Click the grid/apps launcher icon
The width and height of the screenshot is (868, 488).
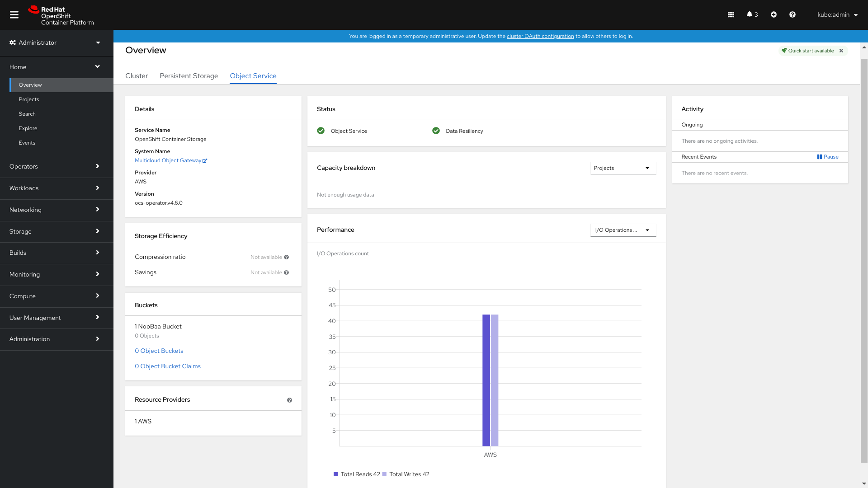(x=731, y=14)
